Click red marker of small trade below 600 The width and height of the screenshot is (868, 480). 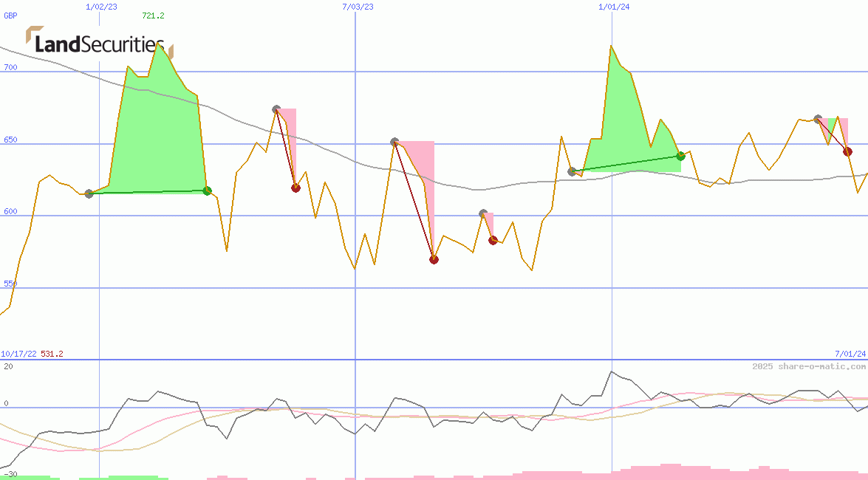493,240
